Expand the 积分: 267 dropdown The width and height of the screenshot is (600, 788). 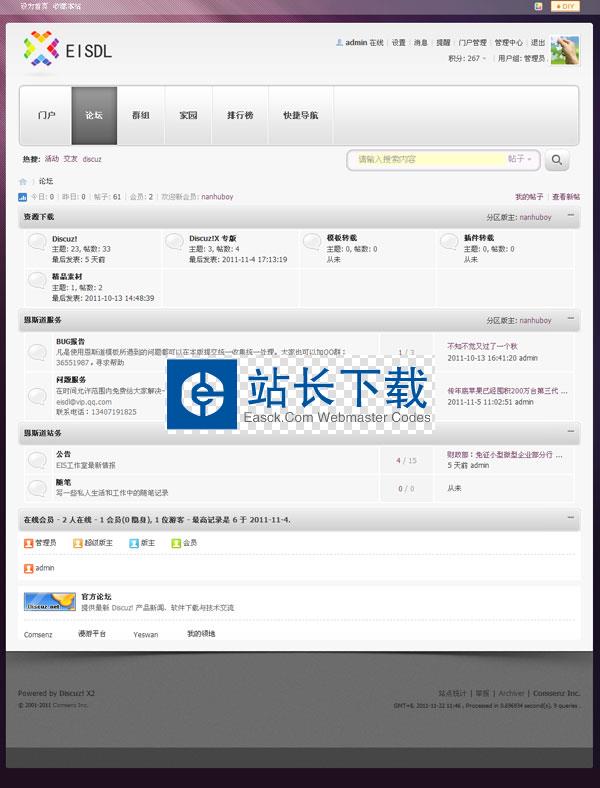click(467, 58)
